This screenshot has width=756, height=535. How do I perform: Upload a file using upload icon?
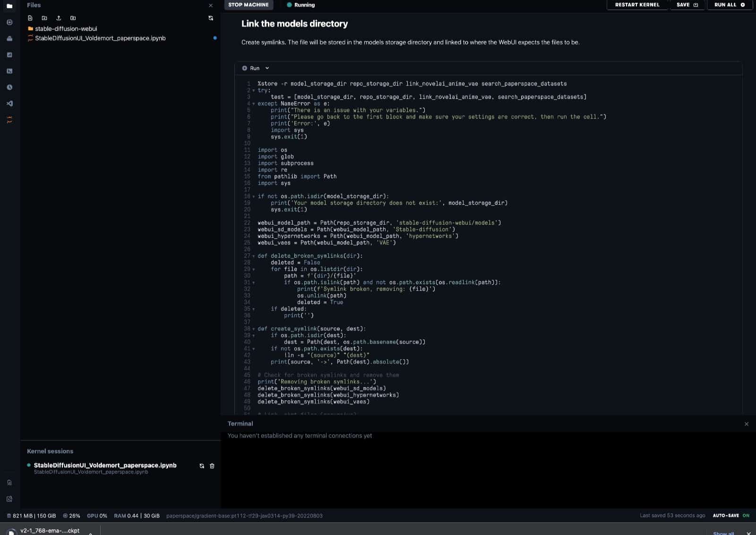[x=59, y=18]
